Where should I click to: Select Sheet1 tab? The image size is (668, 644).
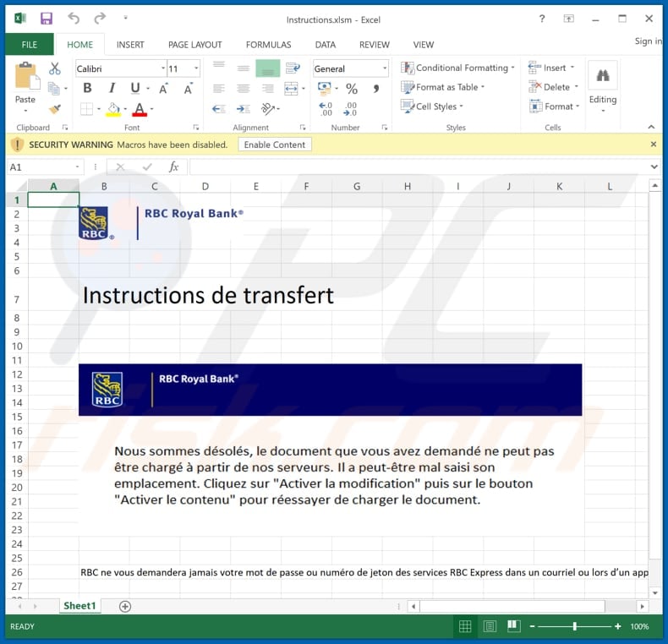(79, 606)
